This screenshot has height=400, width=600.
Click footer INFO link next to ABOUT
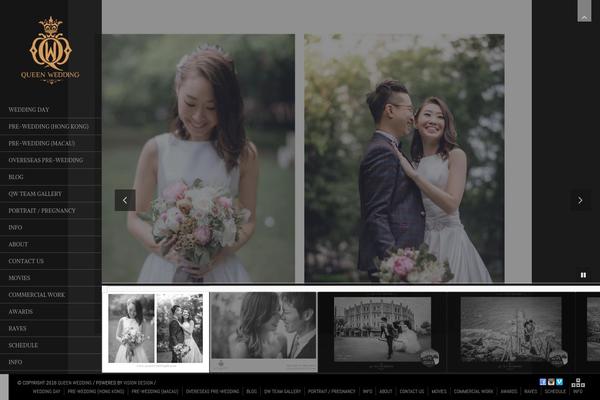367,392
